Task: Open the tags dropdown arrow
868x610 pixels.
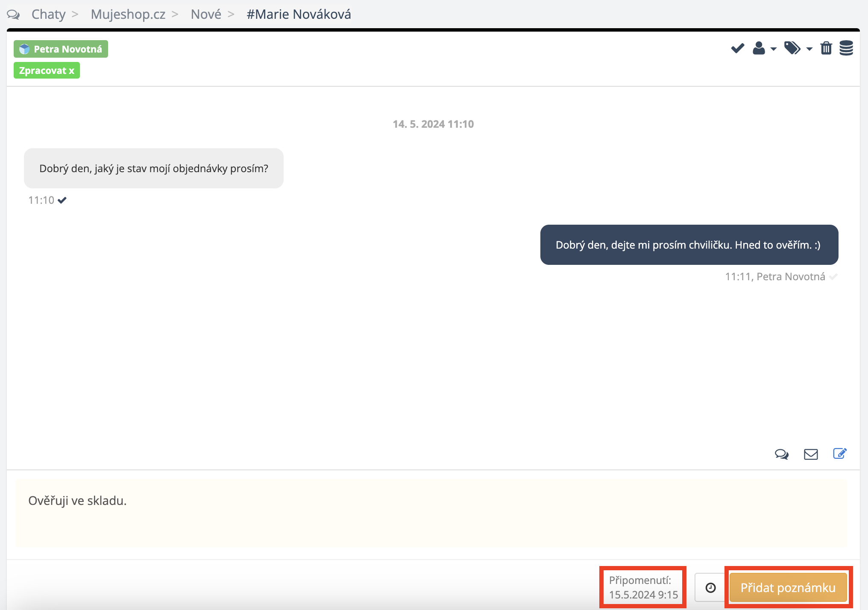Action: click(809, 49)
